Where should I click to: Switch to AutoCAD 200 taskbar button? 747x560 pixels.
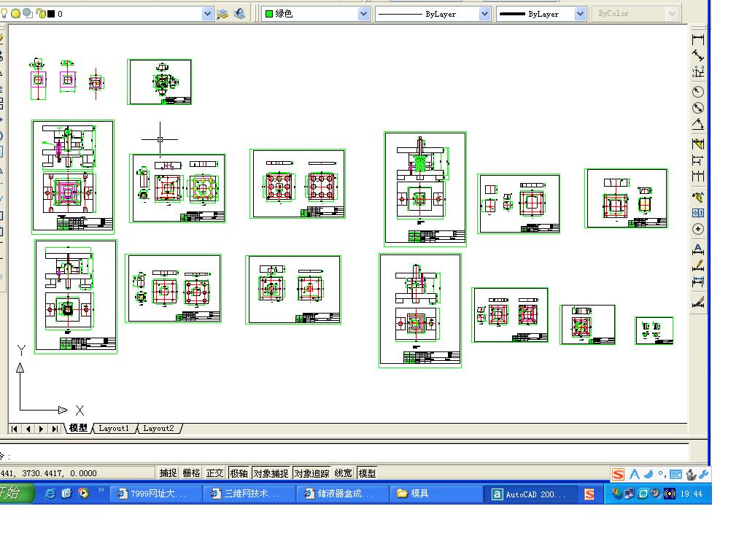point(531,494)
